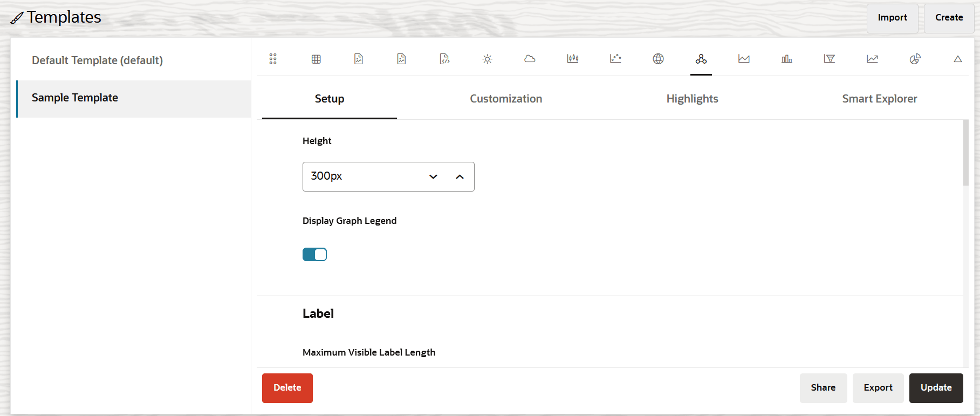This screenshot has height=416, width=980.
Task: Expand Height dropdown with down chevron
Action: coord(433,177)
